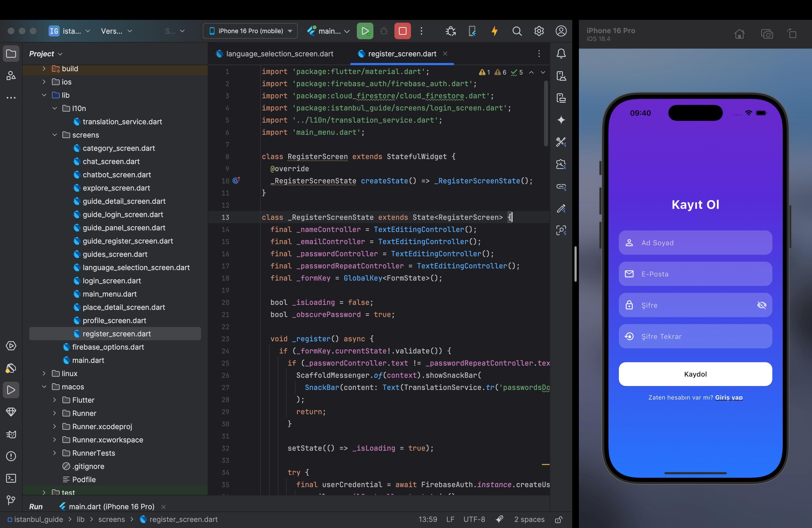Click the Şifre Tekrar input field

(x=695, y=336)
